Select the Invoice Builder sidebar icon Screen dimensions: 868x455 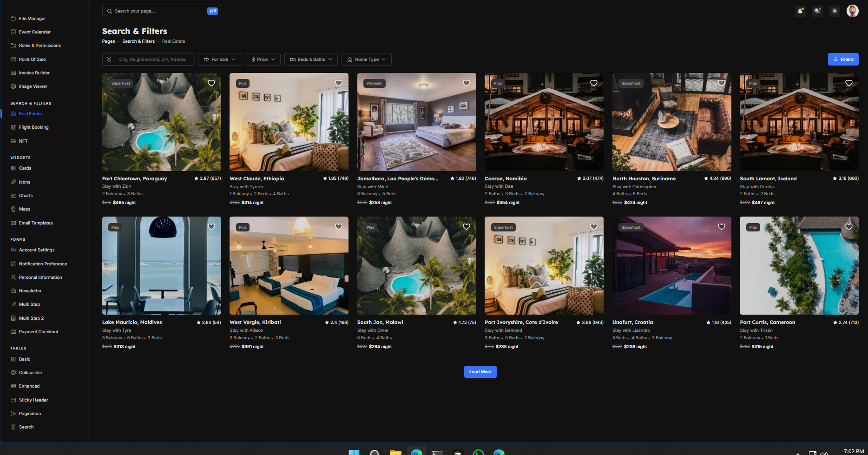[13, 73]
